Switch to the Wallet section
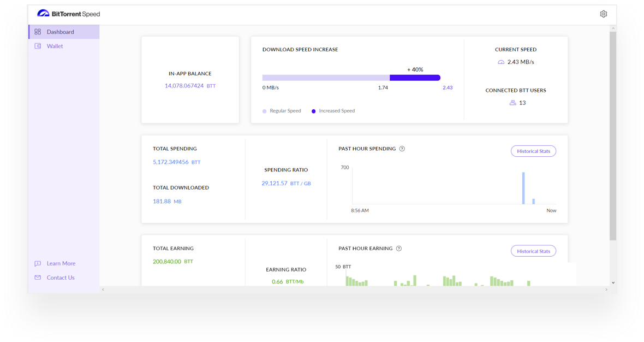 tap(55, 46)
